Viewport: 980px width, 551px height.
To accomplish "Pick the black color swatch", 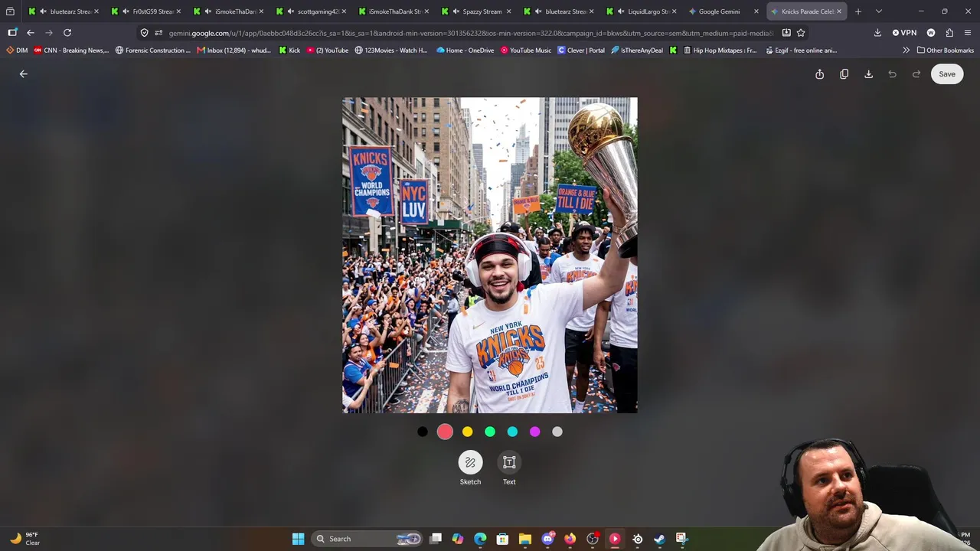I will click(423, 432).
